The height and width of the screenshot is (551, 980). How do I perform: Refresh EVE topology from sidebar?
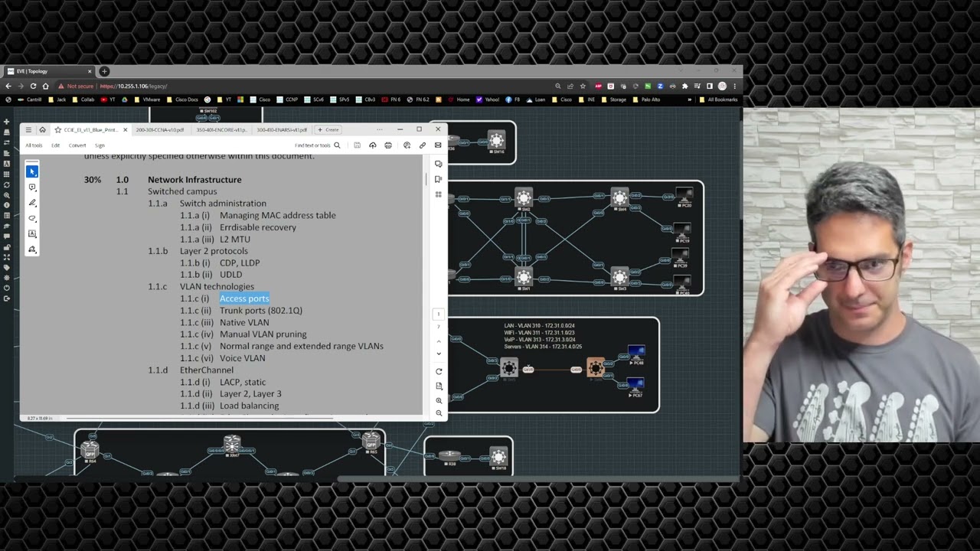7,184
